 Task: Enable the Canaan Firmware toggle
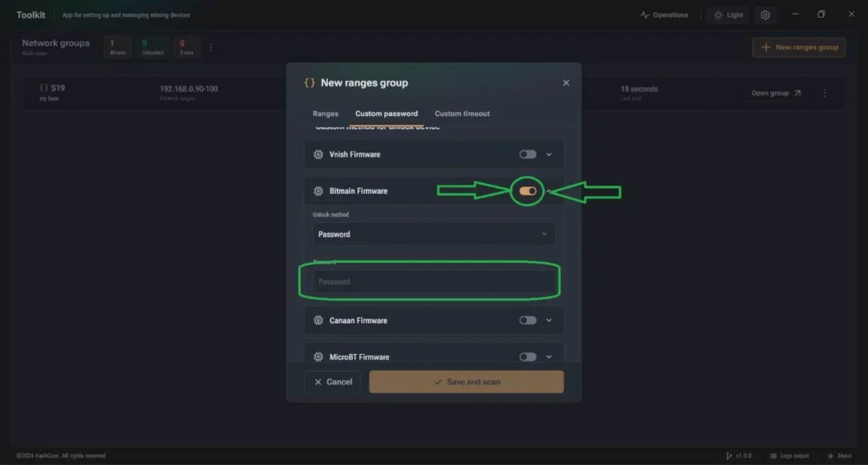tap(527, 320)
